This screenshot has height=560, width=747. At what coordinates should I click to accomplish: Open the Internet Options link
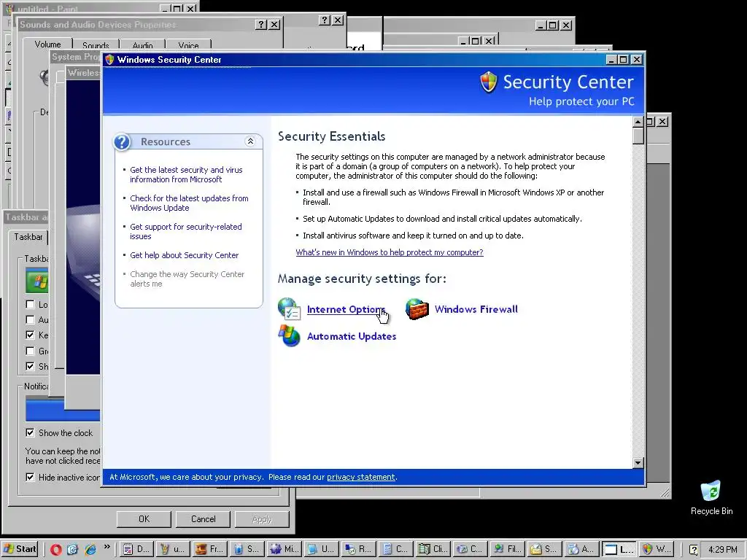(346, 309)
